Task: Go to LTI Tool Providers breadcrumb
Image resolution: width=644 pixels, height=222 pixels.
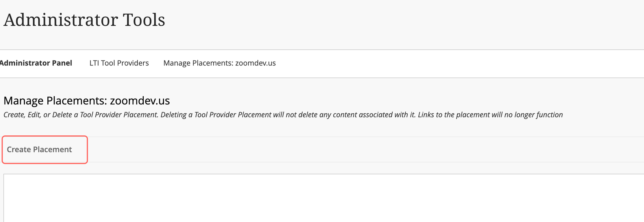Action: [119, 63]
